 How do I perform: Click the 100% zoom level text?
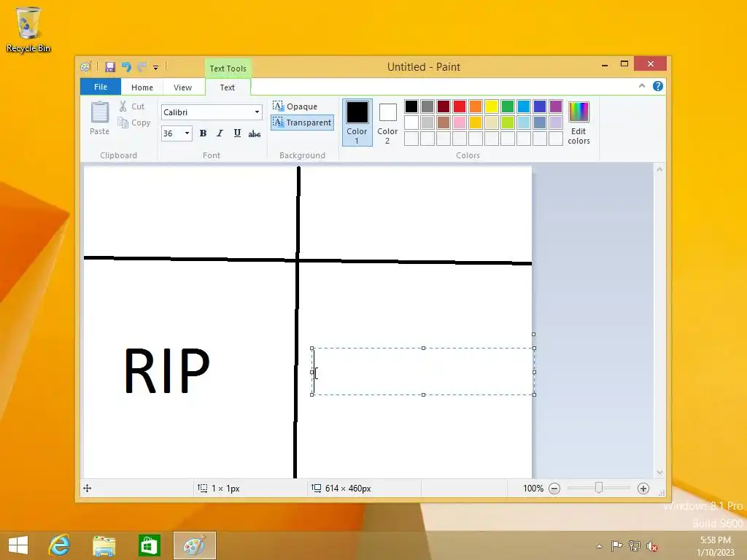[x=533, y=489]
